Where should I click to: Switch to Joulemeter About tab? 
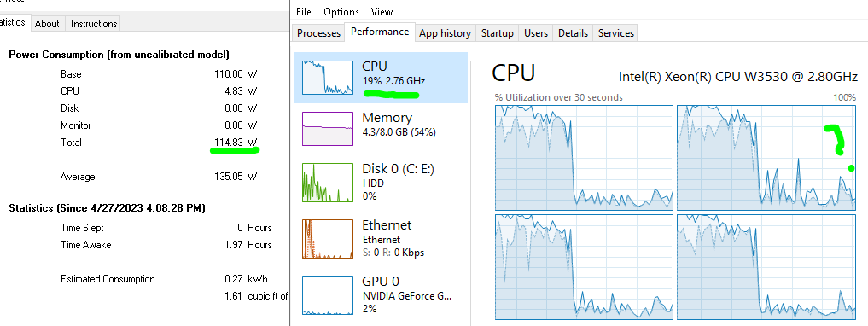(x=47, y=24)
